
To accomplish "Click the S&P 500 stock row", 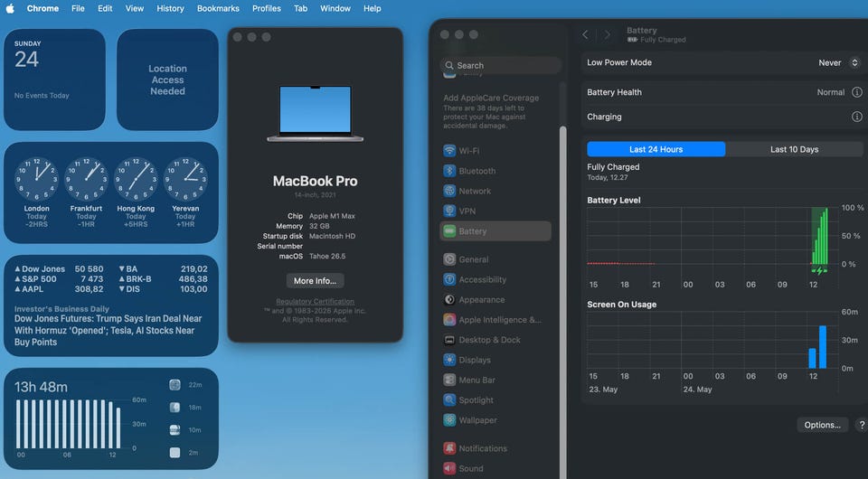I will point(59,278).
